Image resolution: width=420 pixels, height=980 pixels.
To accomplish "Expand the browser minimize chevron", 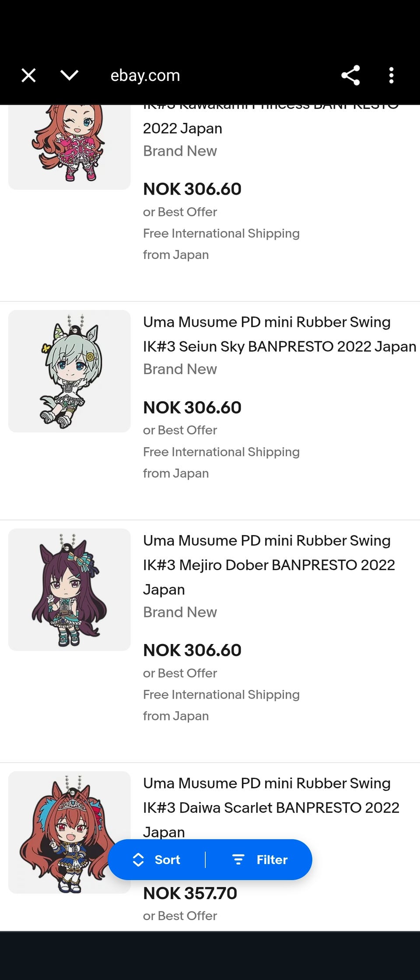I will tap(69, 75).
